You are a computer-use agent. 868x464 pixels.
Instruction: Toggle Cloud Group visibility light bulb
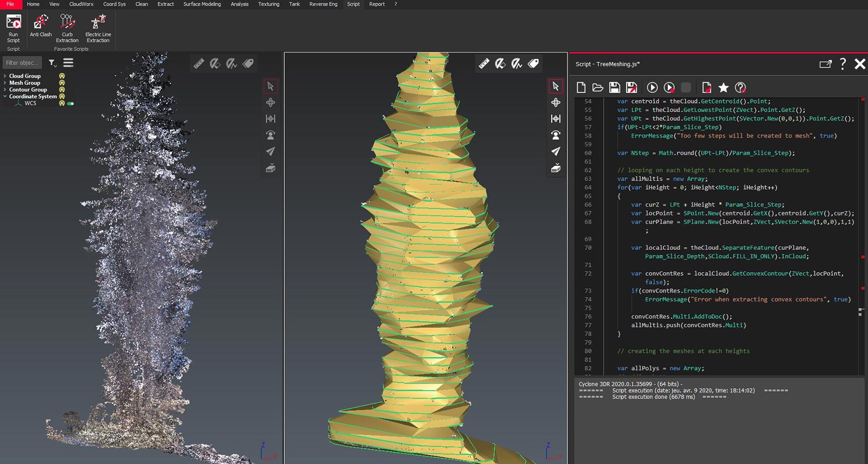pos(62,76)
